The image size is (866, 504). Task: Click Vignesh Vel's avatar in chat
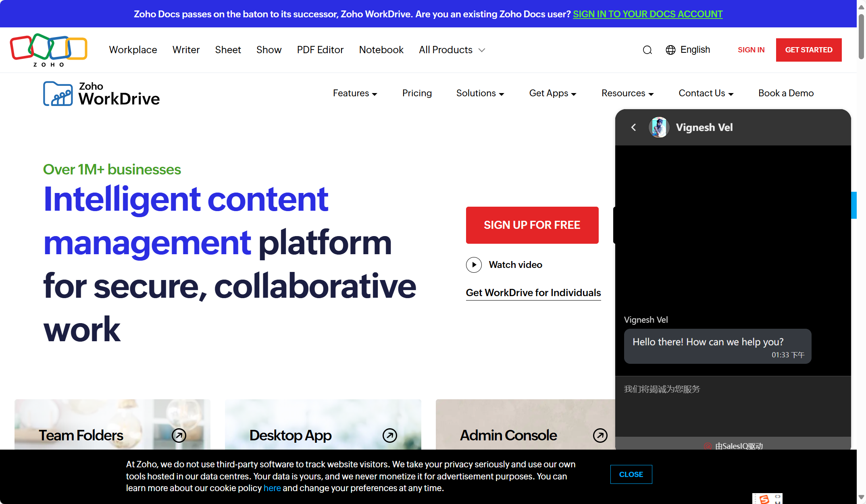(659, 127)
